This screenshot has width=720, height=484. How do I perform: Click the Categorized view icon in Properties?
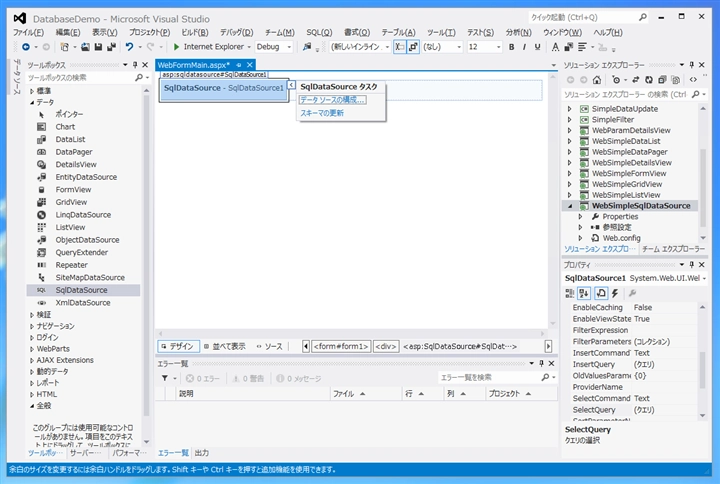(570, 293)
